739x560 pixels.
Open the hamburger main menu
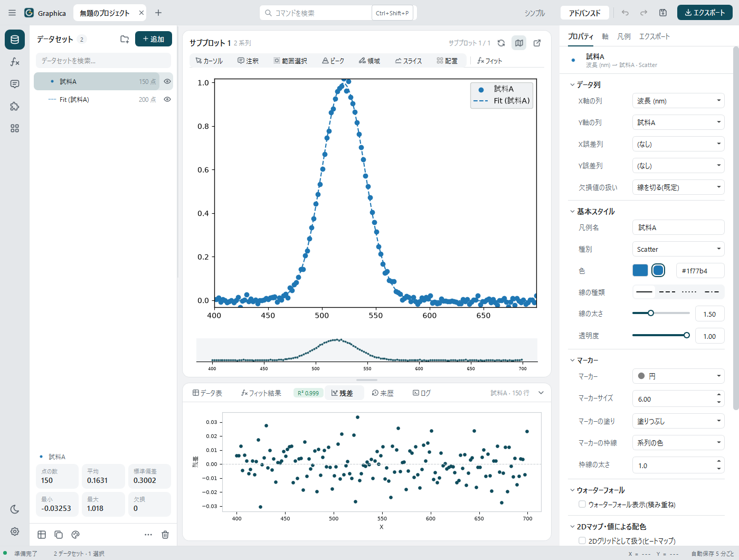coord(12,13)
